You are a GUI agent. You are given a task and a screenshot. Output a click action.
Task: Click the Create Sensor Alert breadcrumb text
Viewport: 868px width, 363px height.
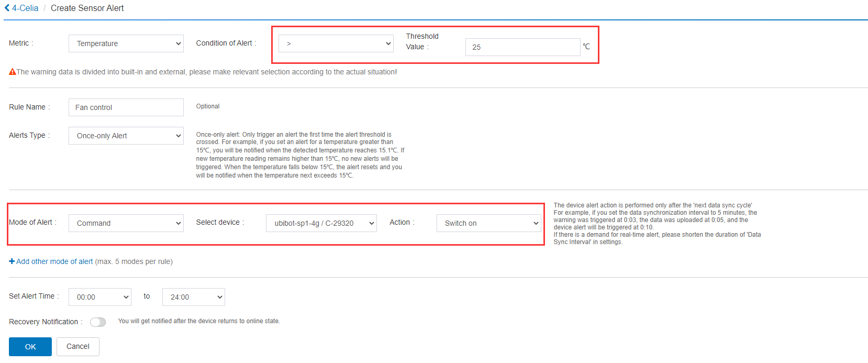point(87,8)
